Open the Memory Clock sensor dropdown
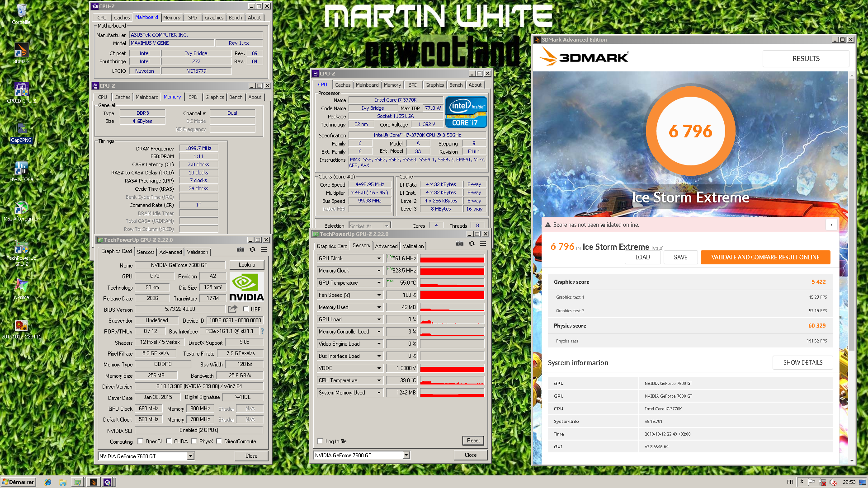868x488 pixels. pyautogui.click(x=379, y=271)
